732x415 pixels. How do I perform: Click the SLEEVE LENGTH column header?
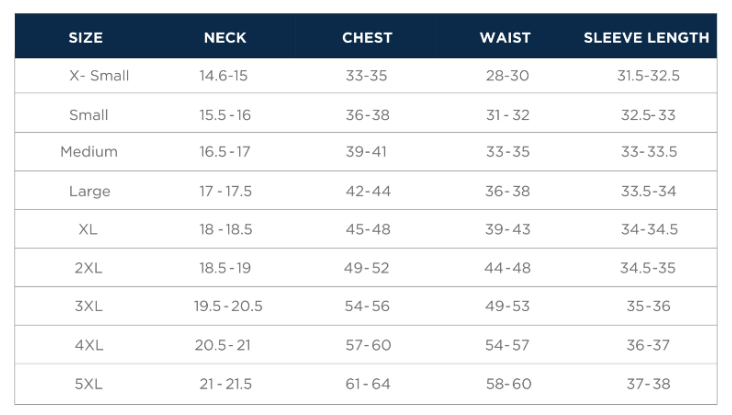647,38
